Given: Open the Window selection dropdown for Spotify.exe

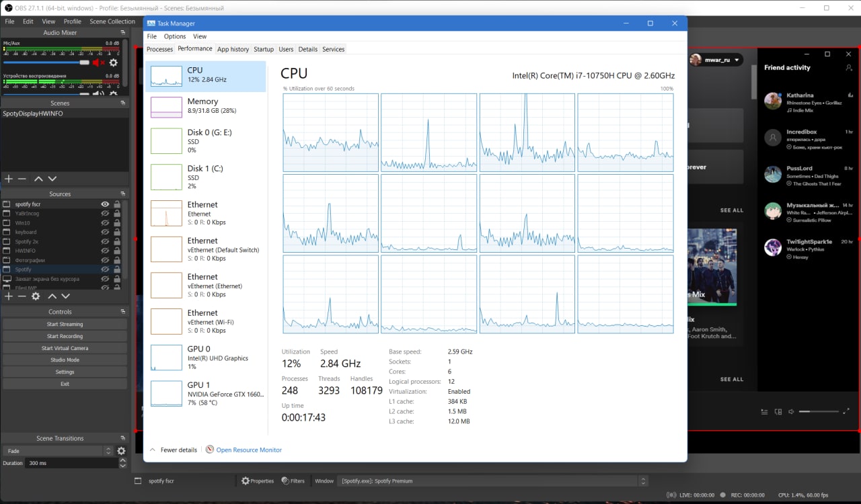Looking at the screenshot, I should 492,481.
